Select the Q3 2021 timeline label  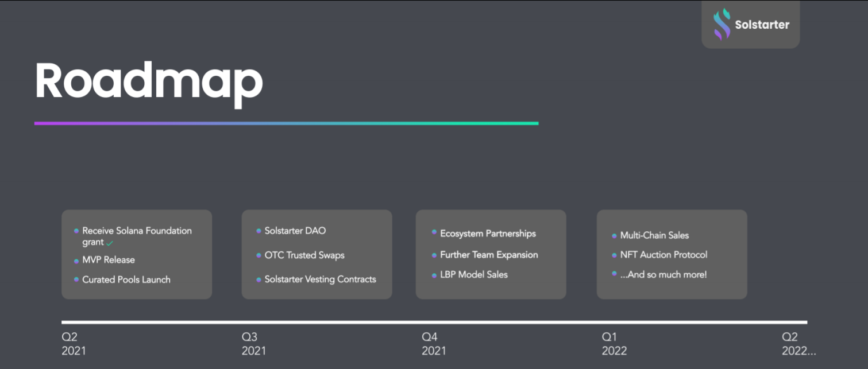[x=254, y=344]
